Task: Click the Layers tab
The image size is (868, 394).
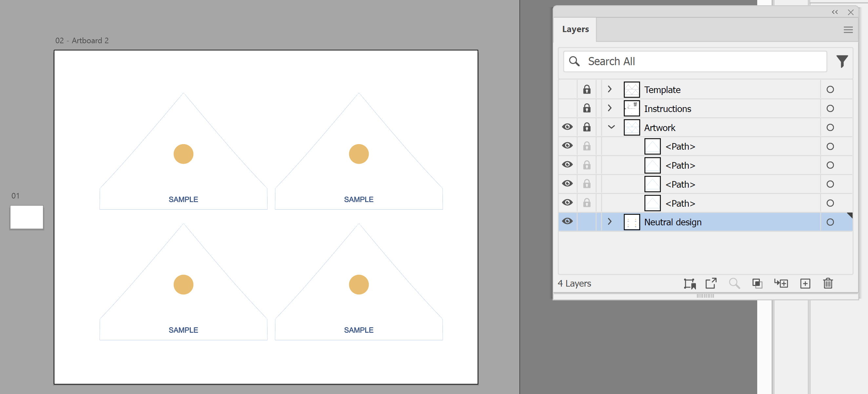Action: click(x=575, y=29)
